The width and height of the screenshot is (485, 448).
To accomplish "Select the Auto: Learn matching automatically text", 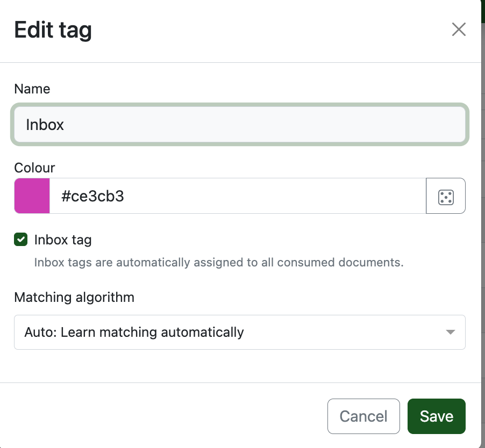I will 134,333.
